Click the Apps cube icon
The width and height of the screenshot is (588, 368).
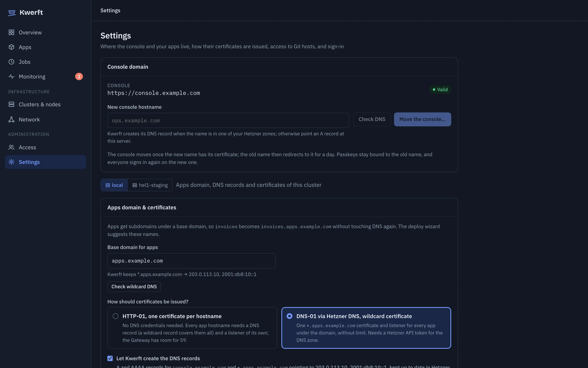[11, 47]
